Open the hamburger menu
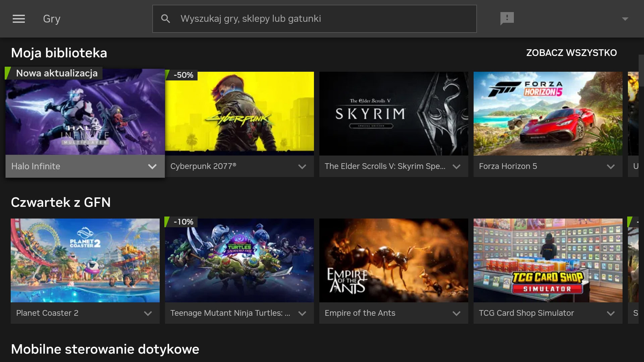Screen dimensions: 644x362 click(19, 19)
